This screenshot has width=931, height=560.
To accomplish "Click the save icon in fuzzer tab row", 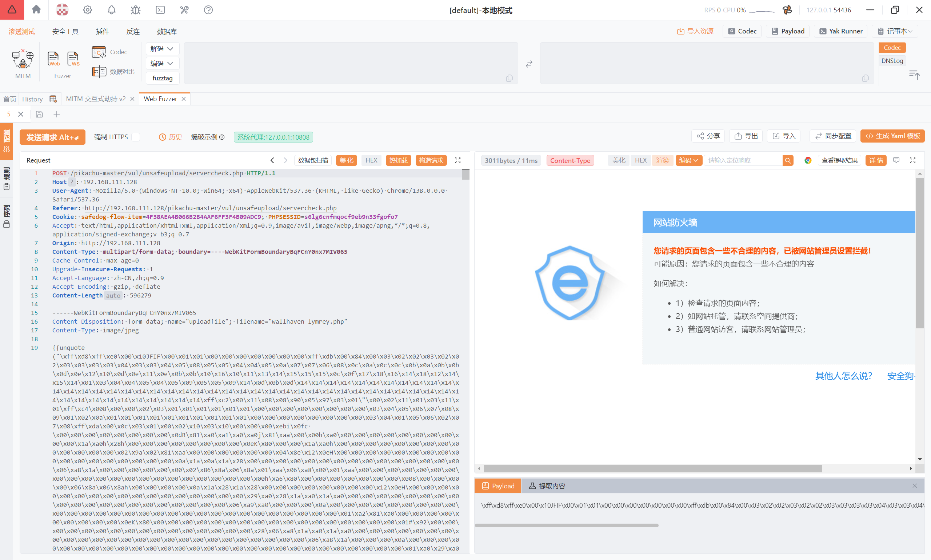I will pyautogui.click(x=39, y=114).
